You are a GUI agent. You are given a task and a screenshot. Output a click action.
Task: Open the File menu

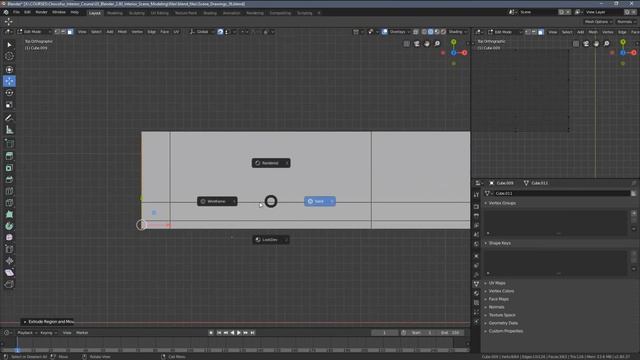(16, 12)
